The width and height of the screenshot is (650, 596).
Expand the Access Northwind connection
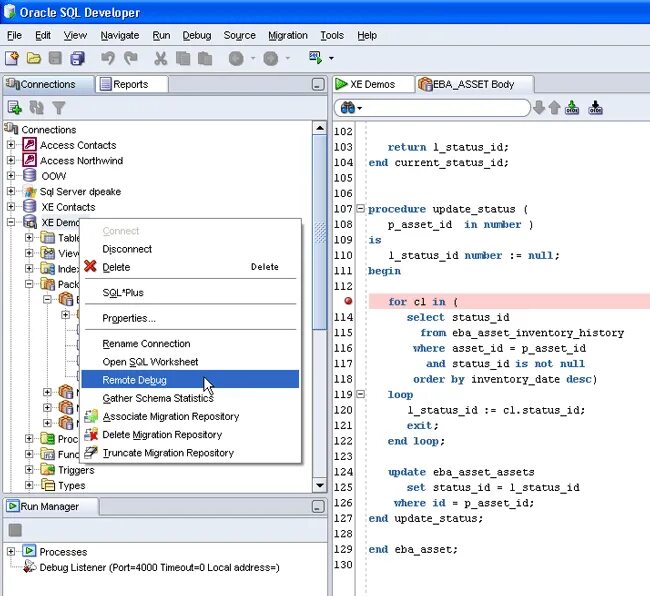[11, 160]
